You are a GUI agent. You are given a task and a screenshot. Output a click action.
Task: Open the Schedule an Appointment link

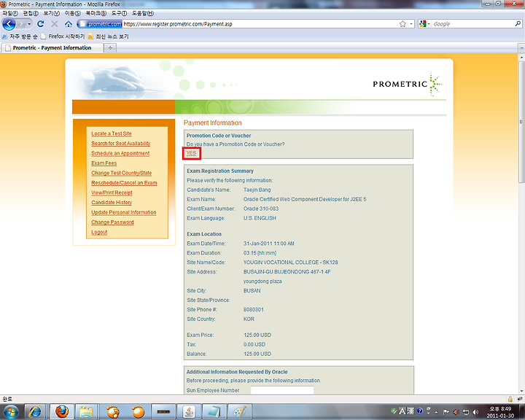pyautogui.click(x=120, y=153)
